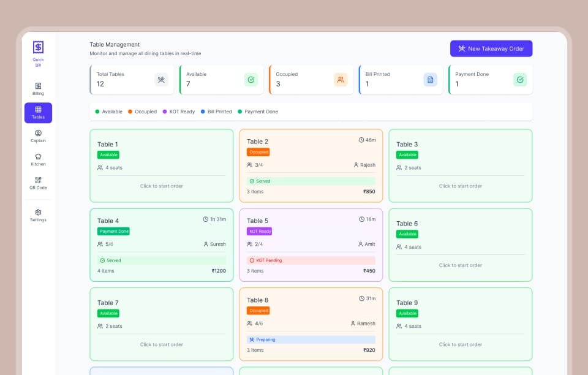Click the clock icon on Table 8
588x375 pixels.
[x=361, y=298]
